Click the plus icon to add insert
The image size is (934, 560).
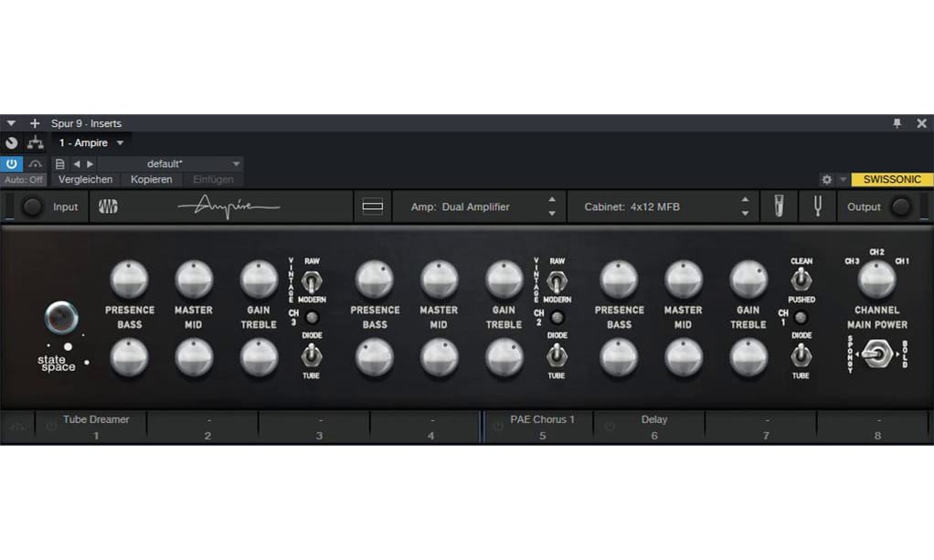point(35,123)
